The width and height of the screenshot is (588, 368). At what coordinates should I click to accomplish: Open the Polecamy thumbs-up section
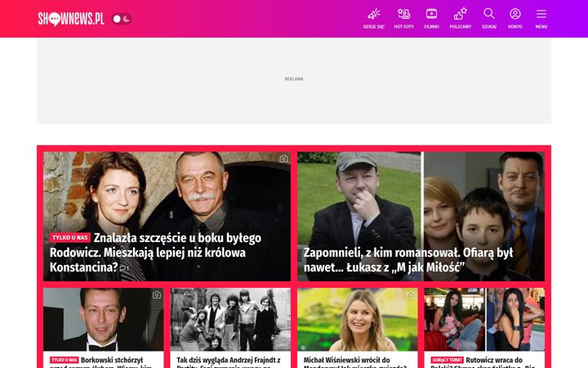(460, 19)
